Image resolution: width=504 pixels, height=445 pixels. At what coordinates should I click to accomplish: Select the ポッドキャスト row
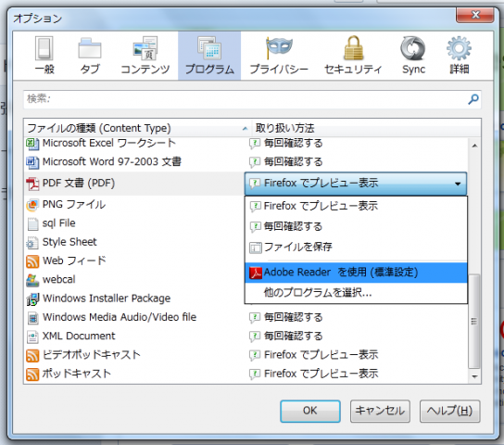[246, 374]
